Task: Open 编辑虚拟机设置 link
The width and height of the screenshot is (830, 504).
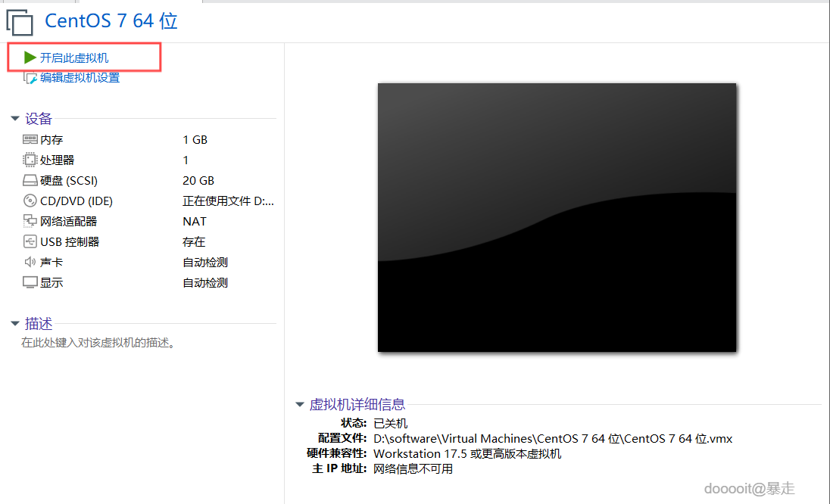Action: click(x=80, y=78)
